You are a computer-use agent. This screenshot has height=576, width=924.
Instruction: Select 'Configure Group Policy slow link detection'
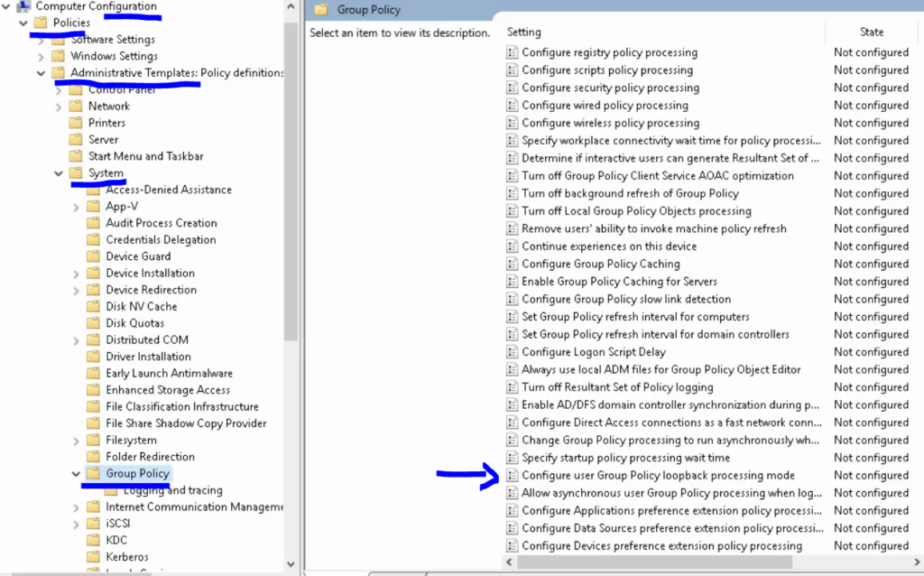coord(626,300)
